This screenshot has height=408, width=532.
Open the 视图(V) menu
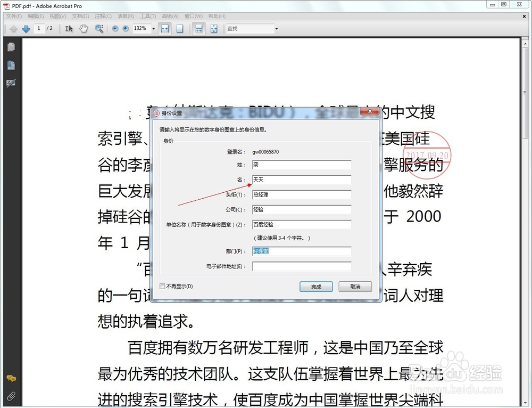point(58,16)
